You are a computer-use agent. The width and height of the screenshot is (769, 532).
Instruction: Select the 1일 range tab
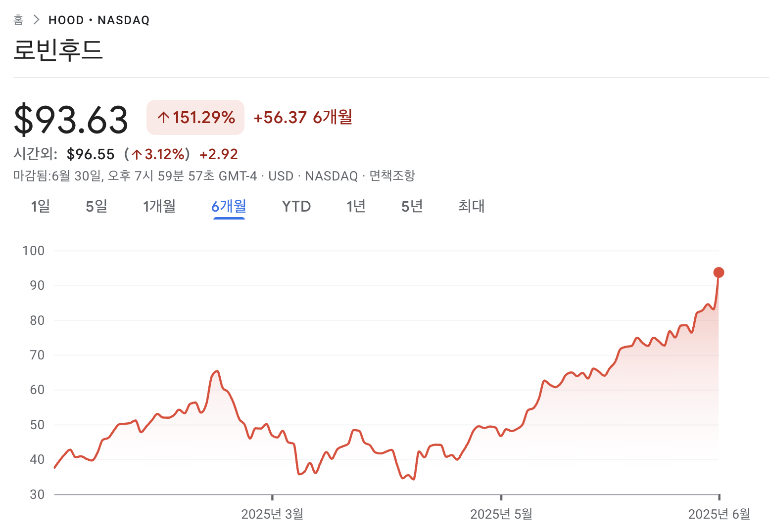click(41, 206)
